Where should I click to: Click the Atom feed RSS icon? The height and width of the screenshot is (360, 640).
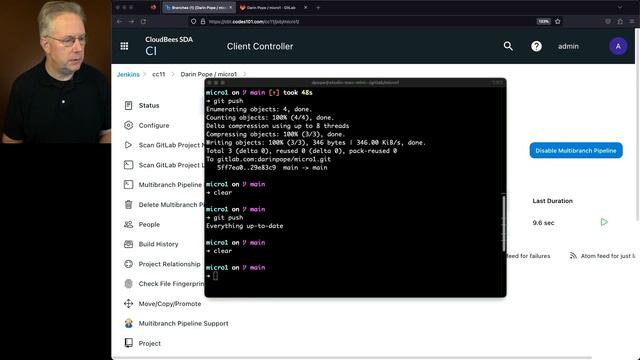(x=573, y=256)
